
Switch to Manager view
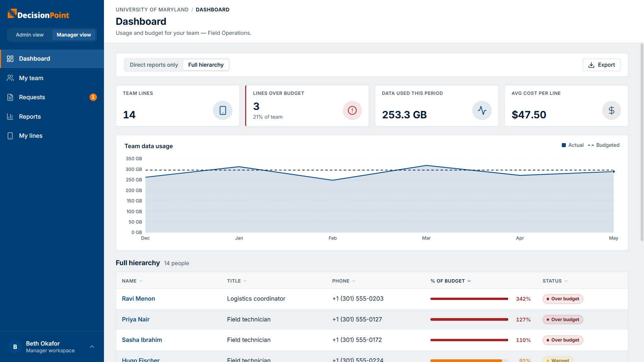coord(74,35)
